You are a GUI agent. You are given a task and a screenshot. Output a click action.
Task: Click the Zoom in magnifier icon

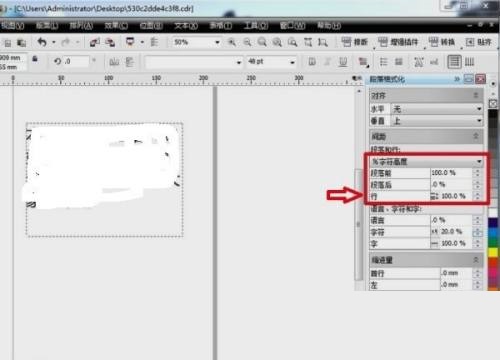(x=232, y=42)
